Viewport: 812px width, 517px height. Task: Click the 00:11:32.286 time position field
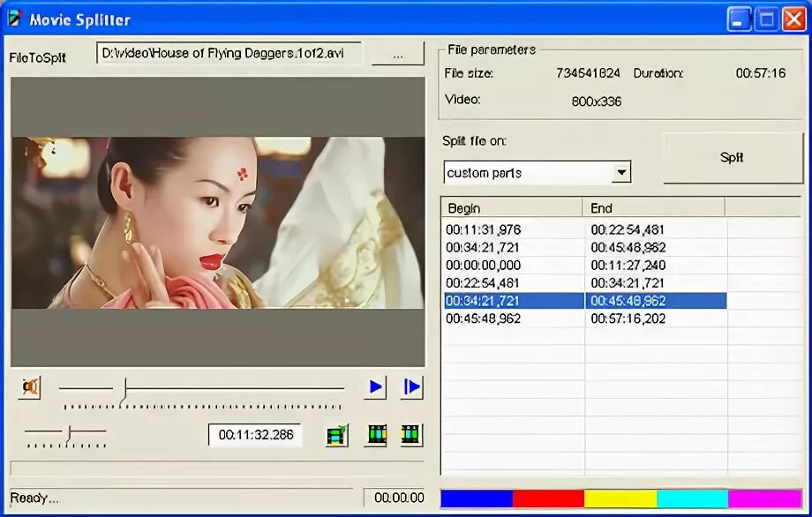[x=256, y=435]
